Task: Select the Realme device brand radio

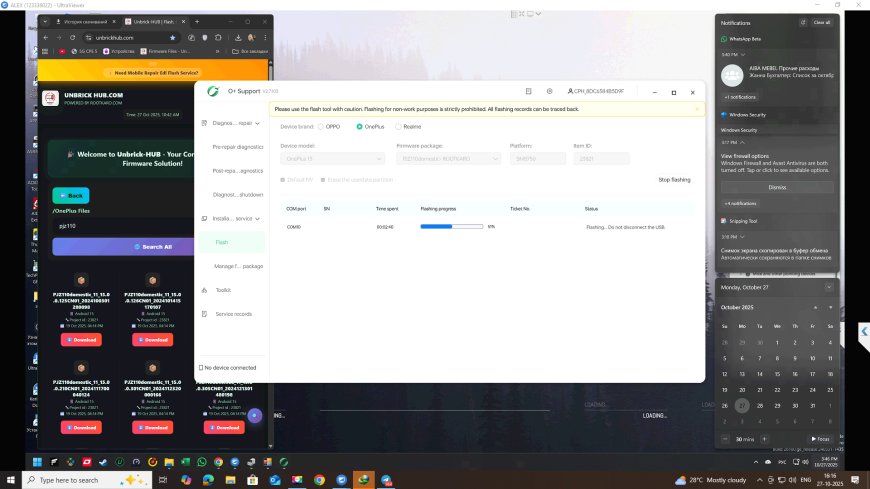Action: pyautogui.click(x=398, y=127)
